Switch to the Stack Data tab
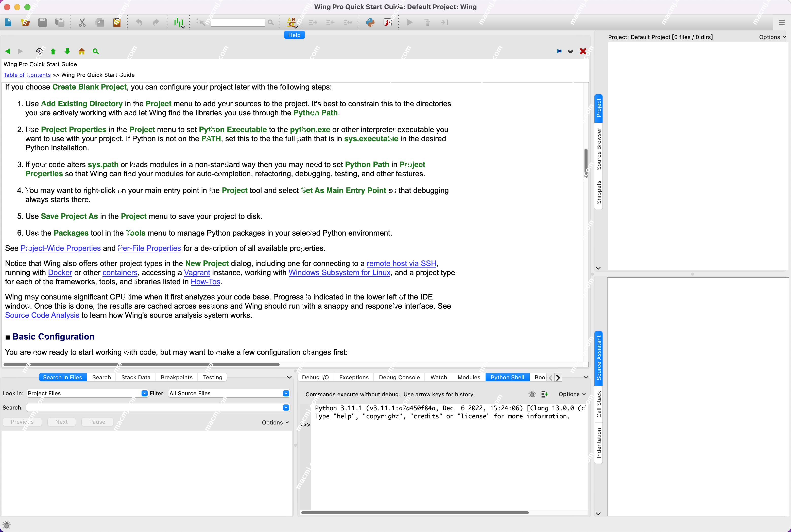Screen dimensions: 791x532 pos(136,377)
